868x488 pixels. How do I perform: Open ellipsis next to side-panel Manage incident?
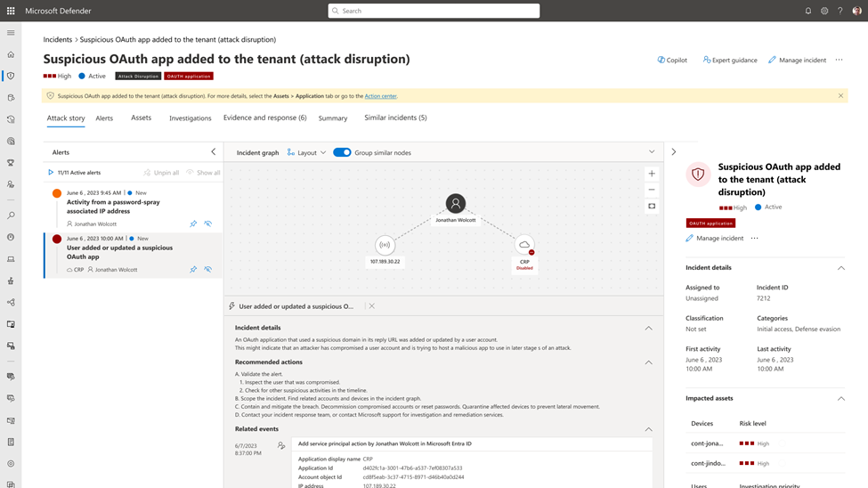point(755,238)
